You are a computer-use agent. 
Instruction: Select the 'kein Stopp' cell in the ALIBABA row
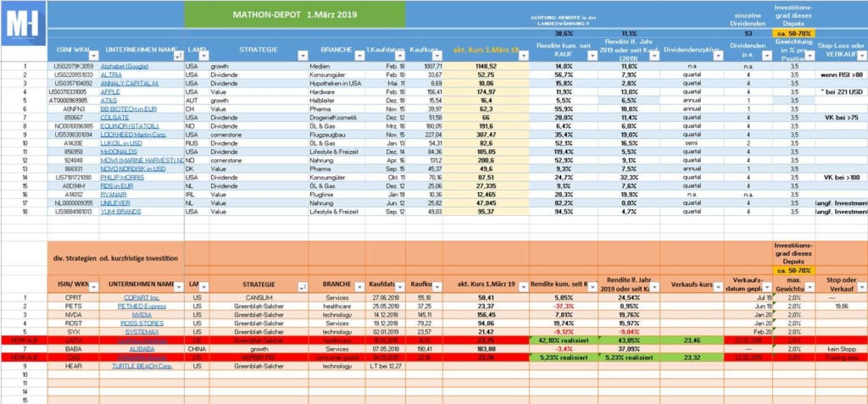point(841,349)
